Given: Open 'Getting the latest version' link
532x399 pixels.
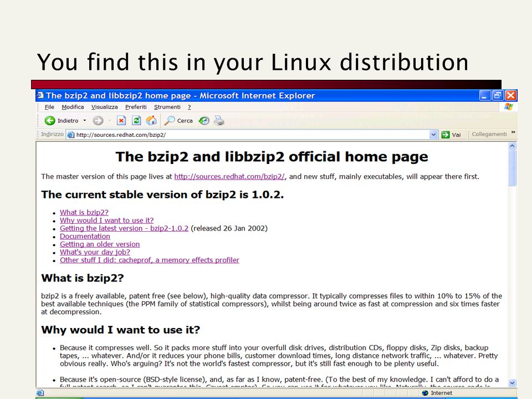Looking at the screenshot, I should 124,228.
